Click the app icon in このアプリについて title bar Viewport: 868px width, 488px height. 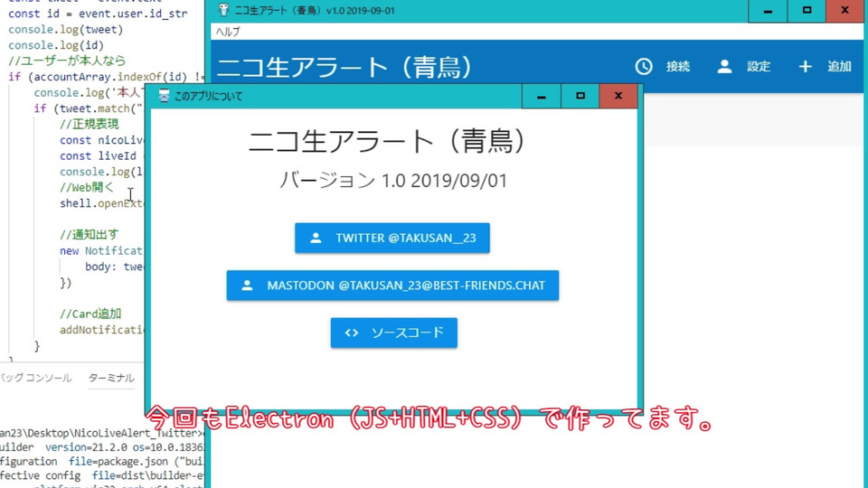coord(164,96)
